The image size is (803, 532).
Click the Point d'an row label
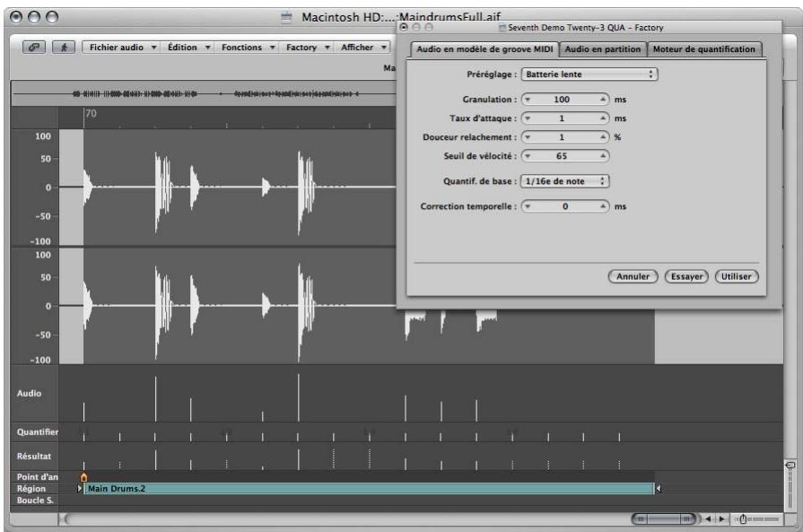pos(38,476)
